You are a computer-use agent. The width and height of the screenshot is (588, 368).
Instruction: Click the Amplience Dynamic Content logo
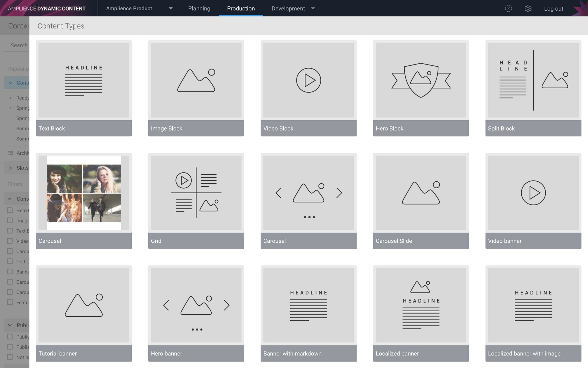tap(46, 8)
